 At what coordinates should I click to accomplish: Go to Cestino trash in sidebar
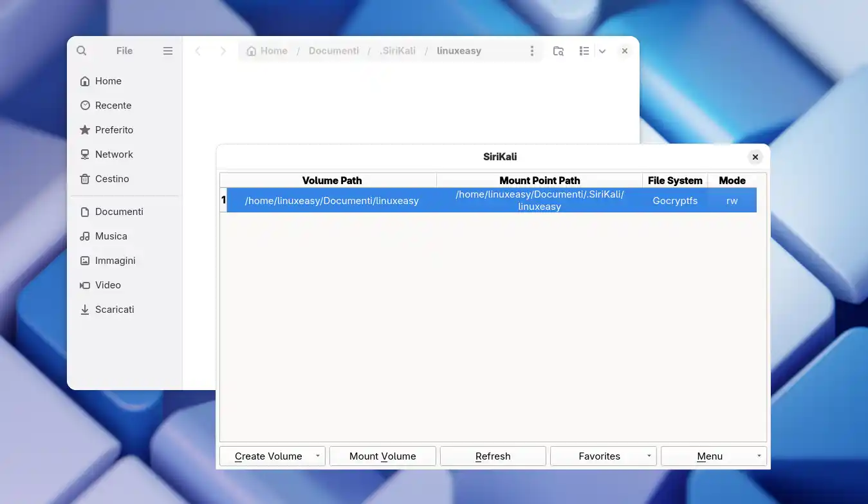112,179
